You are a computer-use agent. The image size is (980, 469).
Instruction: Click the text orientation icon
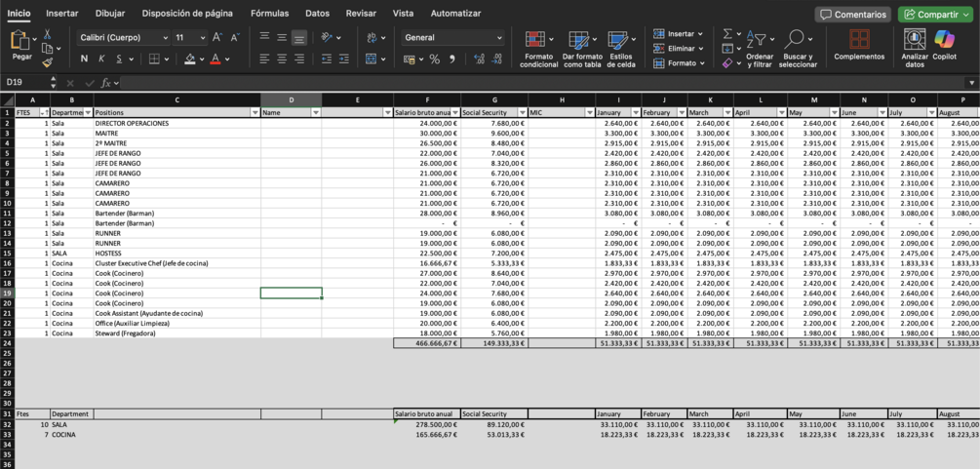(327, 37)
